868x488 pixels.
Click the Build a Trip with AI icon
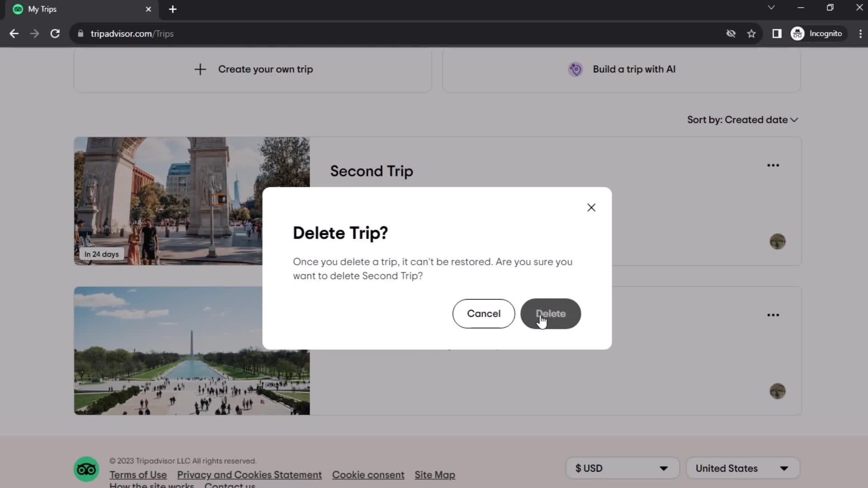[576, 69]
